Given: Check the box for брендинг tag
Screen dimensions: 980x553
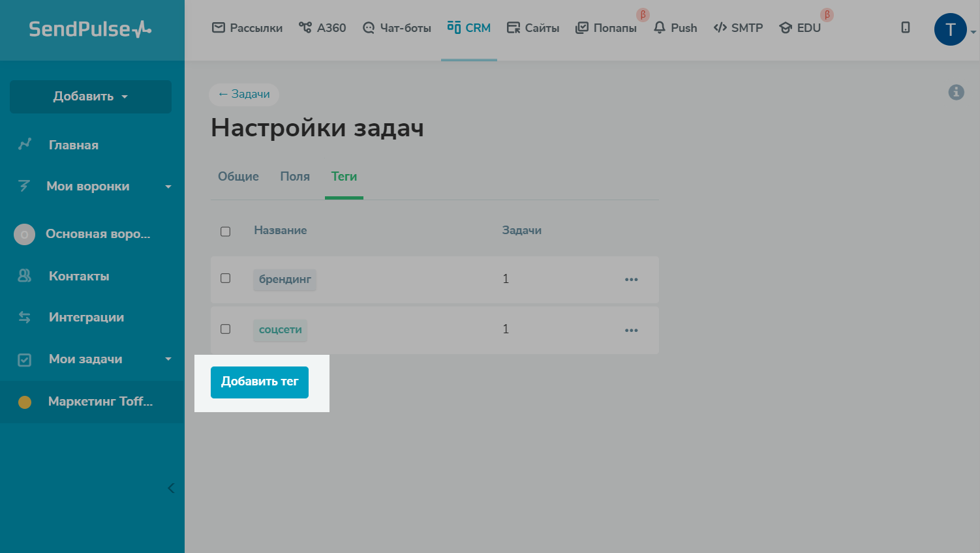Looking at the screenshot, I should pyautogui.click(x=226, y=278).
